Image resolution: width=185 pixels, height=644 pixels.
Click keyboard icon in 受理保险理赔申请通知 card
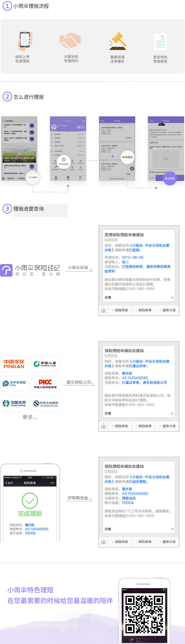pyautogui.click(x=103, y=310)
